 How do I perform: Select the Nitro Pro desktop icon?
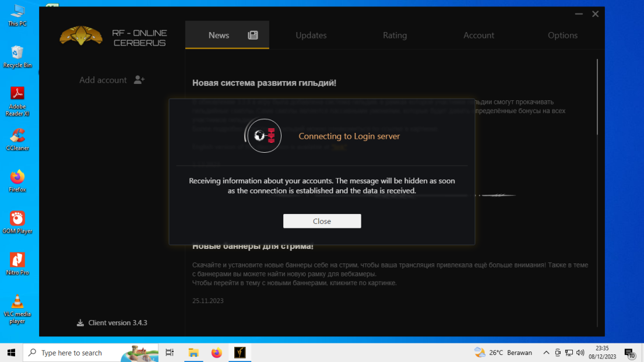tap(17, 264)
